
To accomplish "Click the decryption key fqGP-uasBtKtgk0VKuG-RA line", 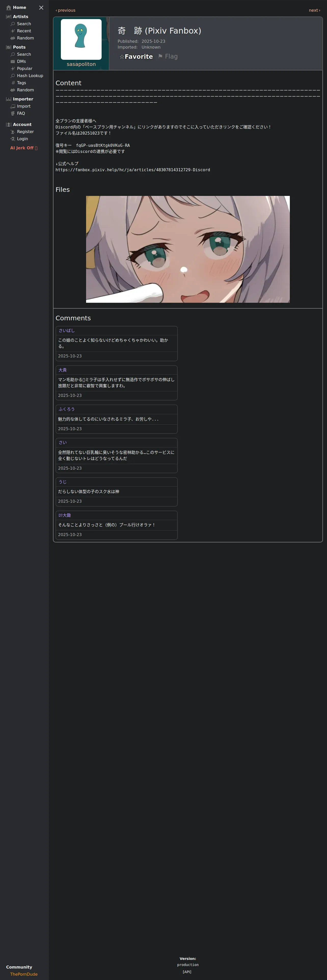I will [92, 145].
